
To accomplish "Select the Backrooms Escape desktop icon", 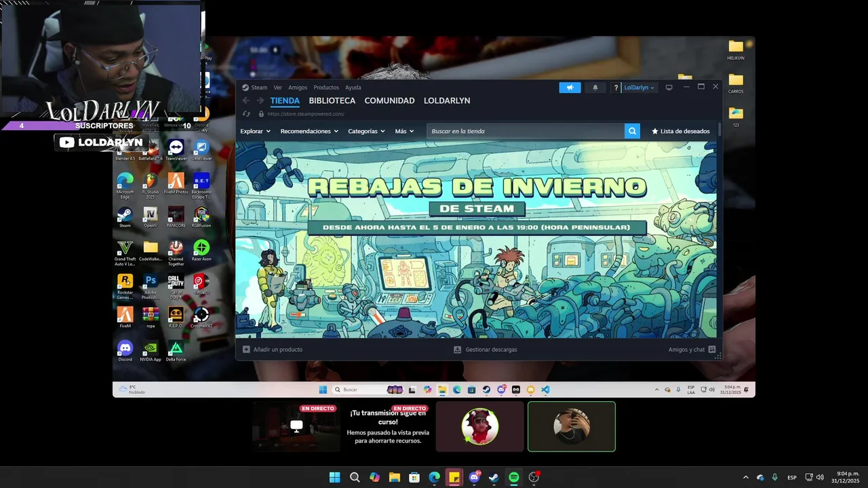I will point(201,185).
